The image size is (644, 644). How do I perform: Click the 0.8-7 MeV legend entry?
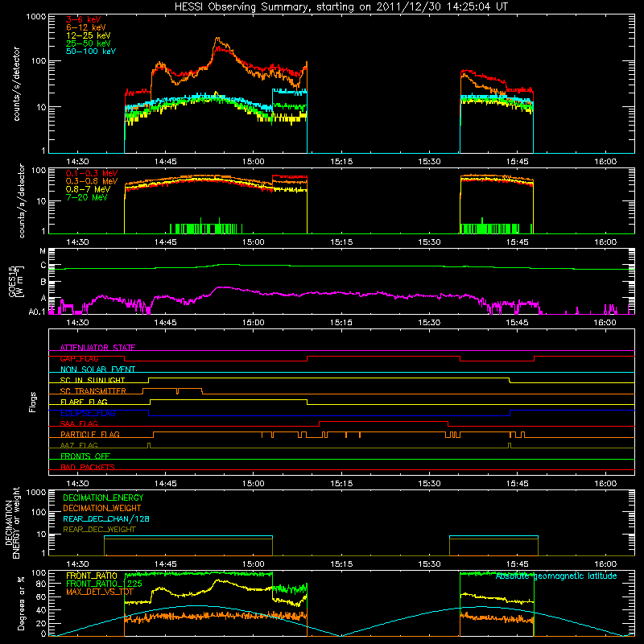(x=88, y=189)
